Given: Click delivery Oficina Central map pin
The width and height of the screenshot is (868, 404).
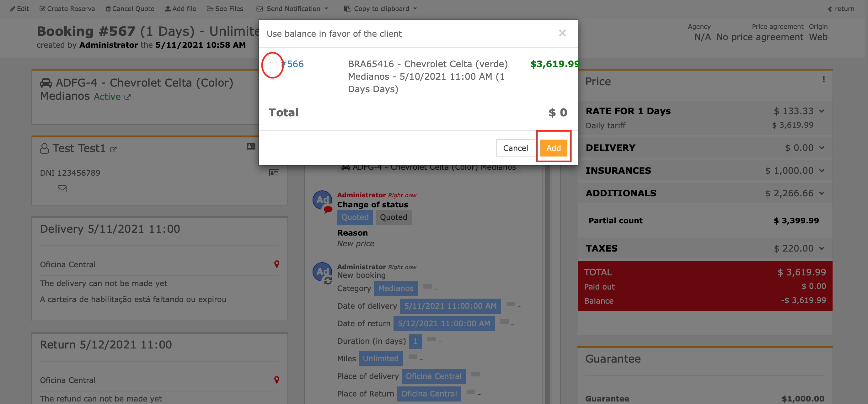Looking at the screenshot, I should [277, 264].
